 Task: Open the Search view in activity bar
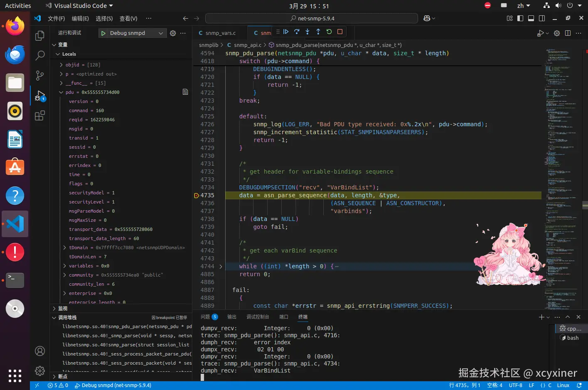[40, 55]
